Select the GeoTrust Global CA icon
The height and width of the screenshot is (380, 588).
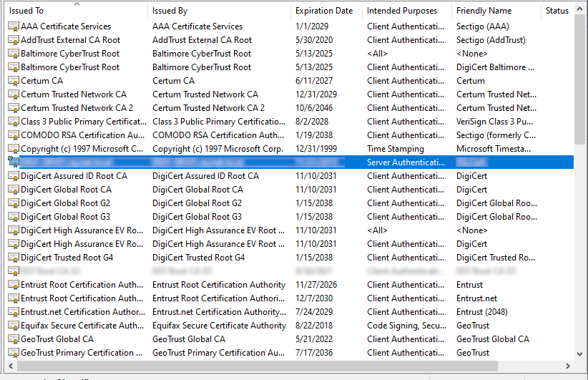coord(13,339)
